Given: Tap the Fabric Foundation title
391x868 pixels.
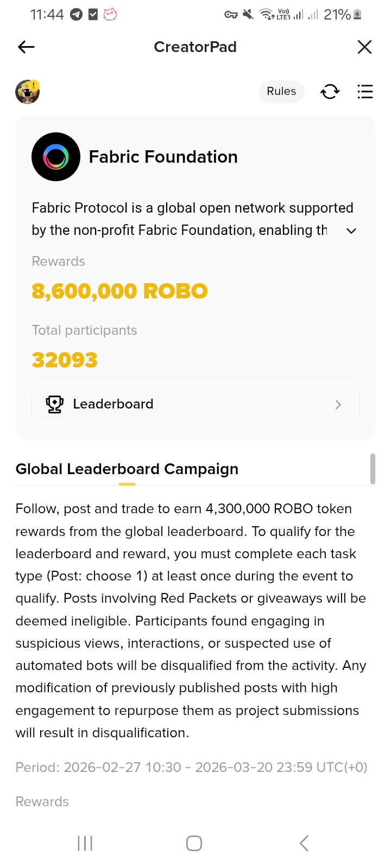Looking at the screenshot, I should tap(163, 157).
